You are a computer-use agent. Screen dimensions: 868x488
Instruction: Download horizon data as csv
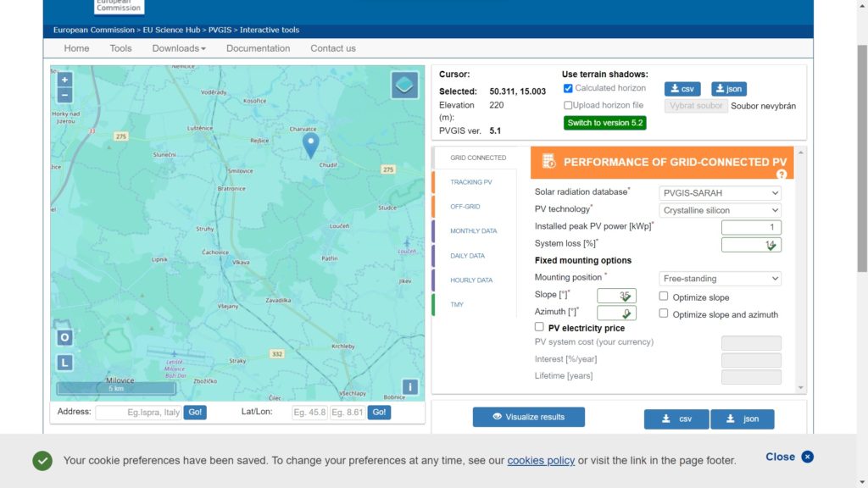682,88
